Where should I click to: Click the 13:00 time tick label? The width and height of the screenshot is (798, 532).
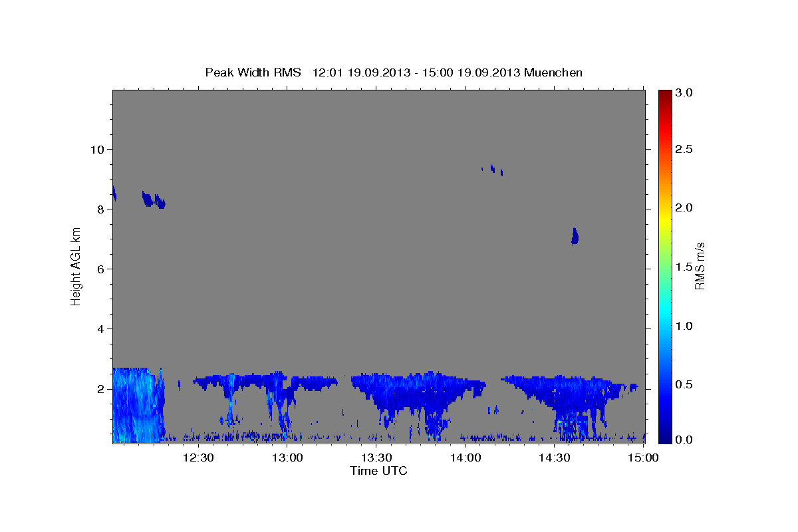click(287, 458)
